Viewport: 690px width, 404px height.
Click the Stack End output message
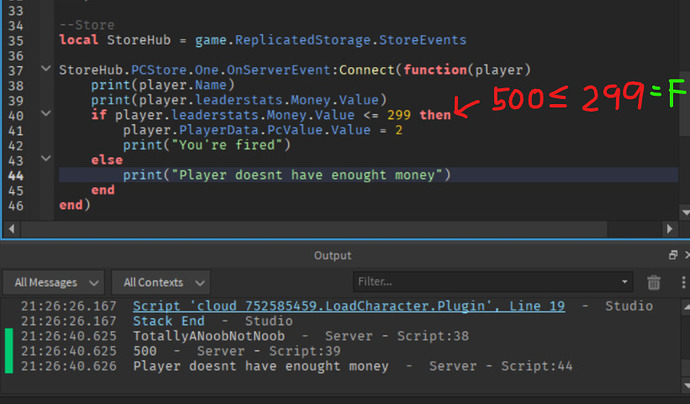[x=169, y=321]
